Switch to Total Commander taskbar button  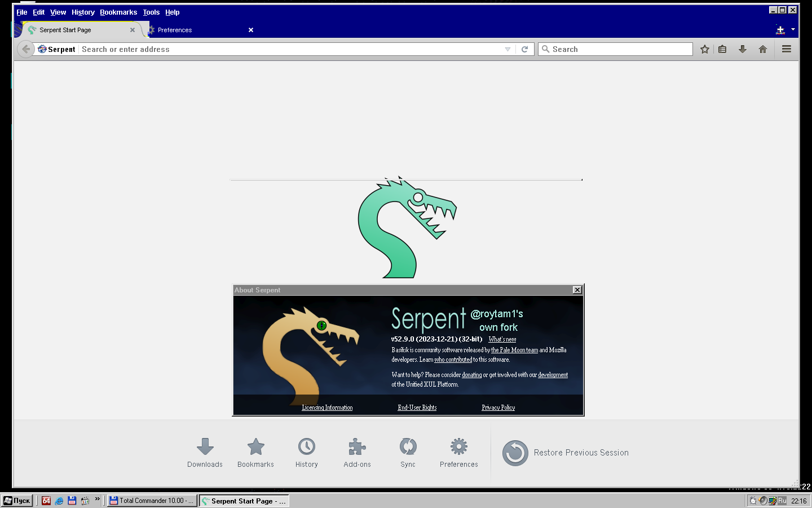(x=152, y=501)
